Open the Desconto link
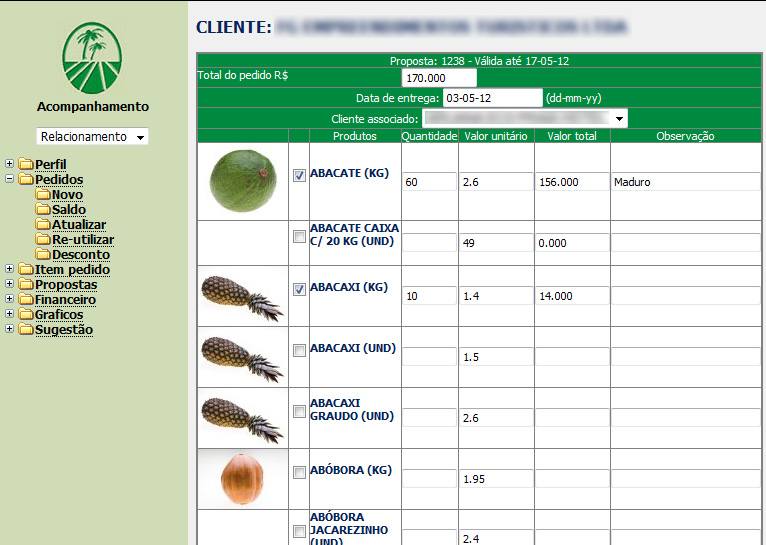 click(x=81, y=255)
